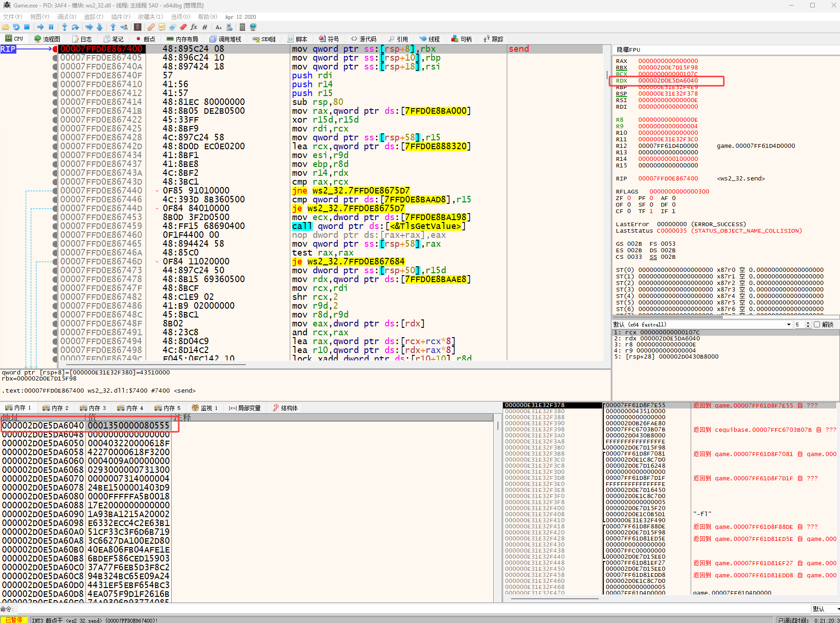
Task: Open the patches bandage icon
Action: pos(151,27)
